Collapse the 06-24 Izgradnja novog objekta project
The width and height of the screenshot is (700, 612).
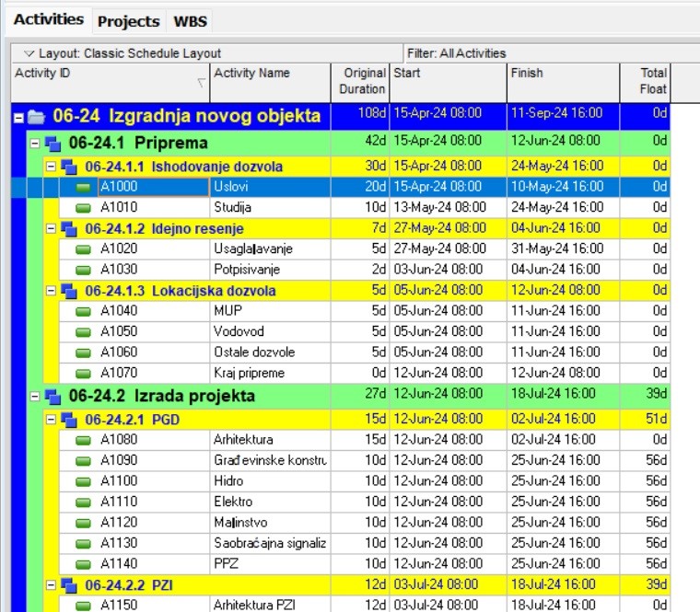18,117
